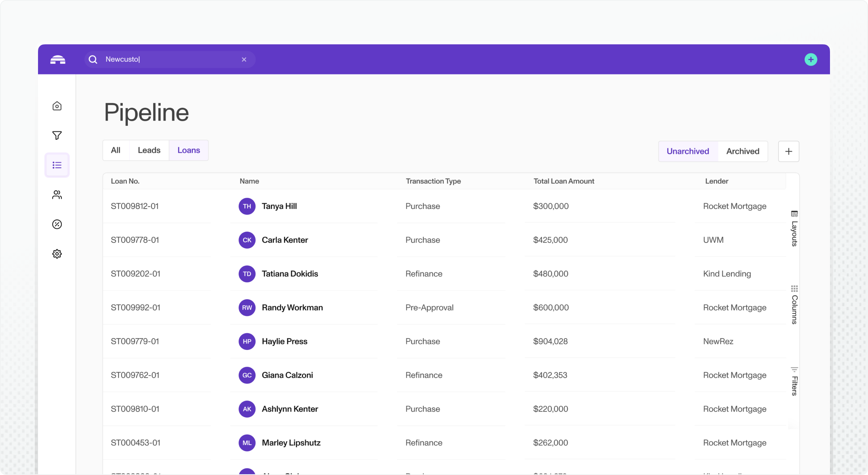
Task: Switch view to Archived
Action: pyautogui.click(x=742, y=151)
